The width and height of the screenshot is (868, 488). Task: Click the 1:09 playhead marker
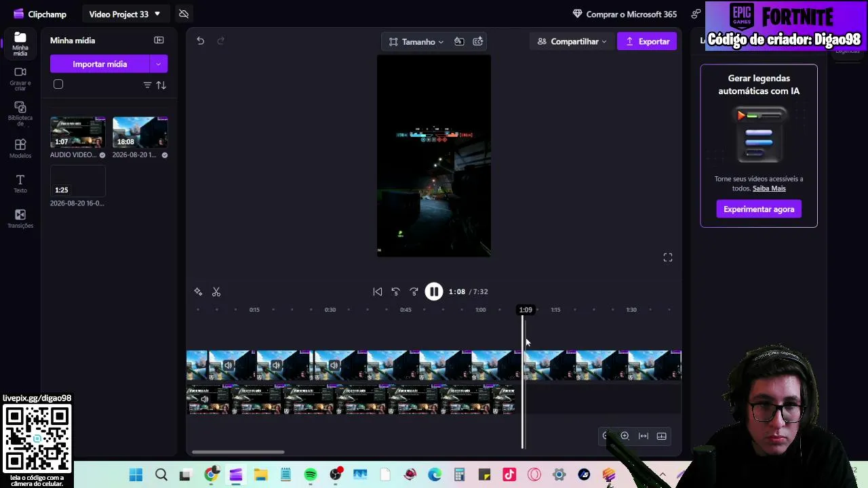[x=526, y=310]
